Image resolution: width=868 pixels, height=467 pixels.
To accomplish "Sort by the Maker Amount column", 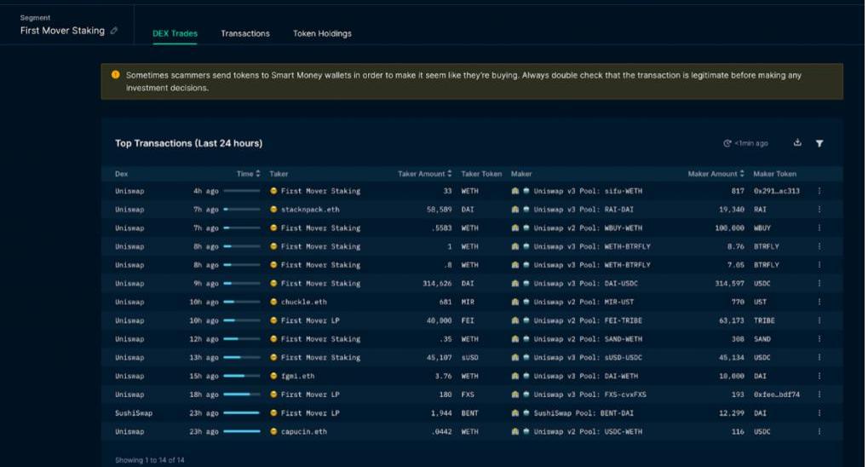I will point(716,174).
